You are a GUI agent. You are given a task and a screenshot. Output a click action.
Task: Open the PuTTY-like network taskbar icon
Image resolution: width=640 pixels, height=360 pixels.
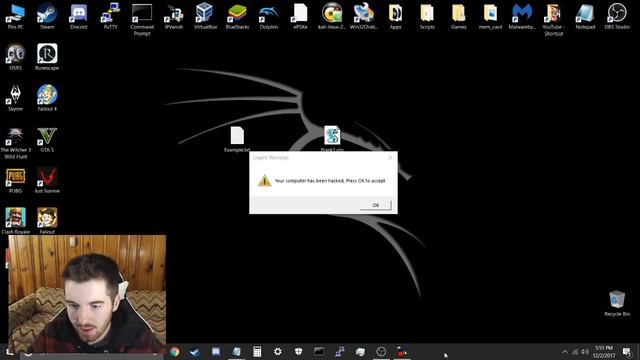point(340,351)
